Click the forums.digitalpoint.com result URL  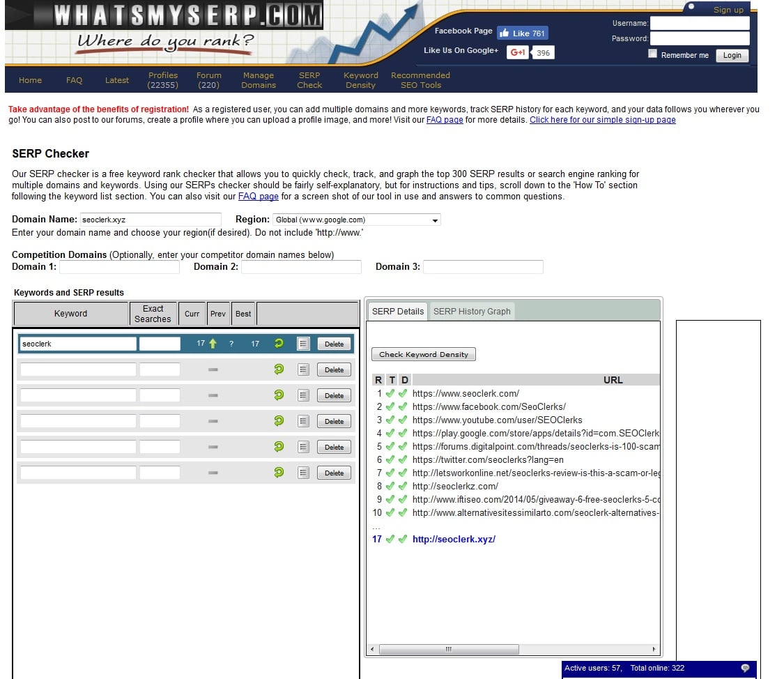point(536,446)
